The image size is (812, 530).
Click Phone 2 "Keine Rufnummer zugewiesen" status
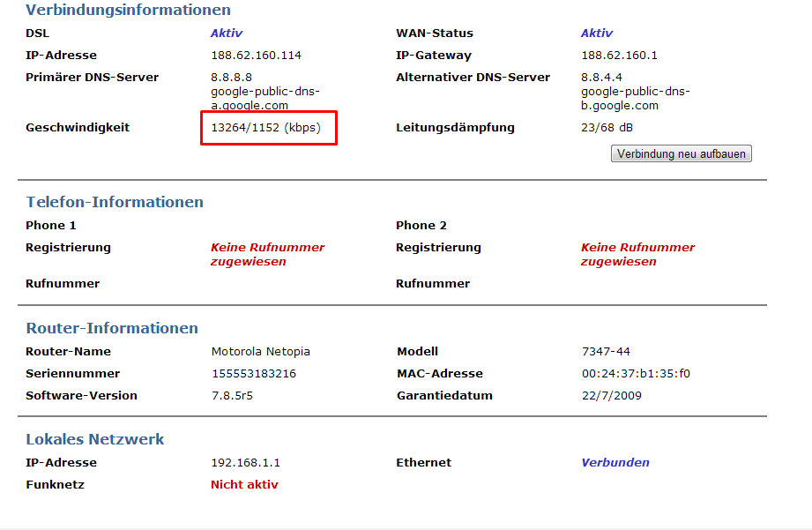637,255
